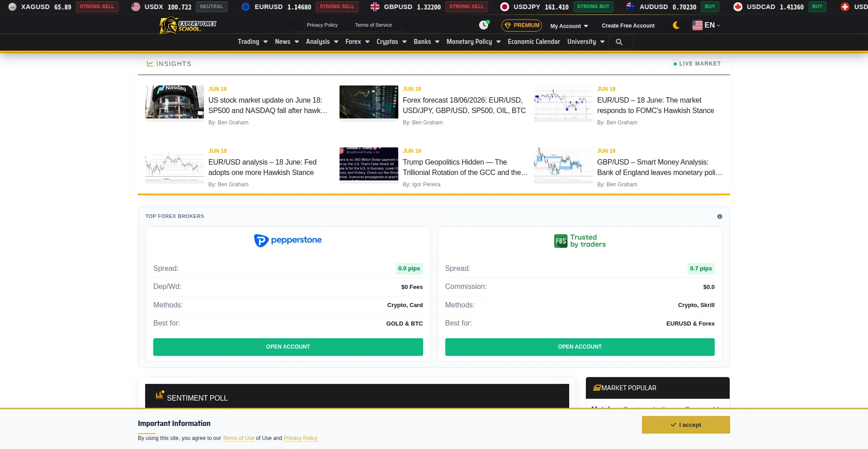Click the USDX US flag icon

[x=136, y=7]
